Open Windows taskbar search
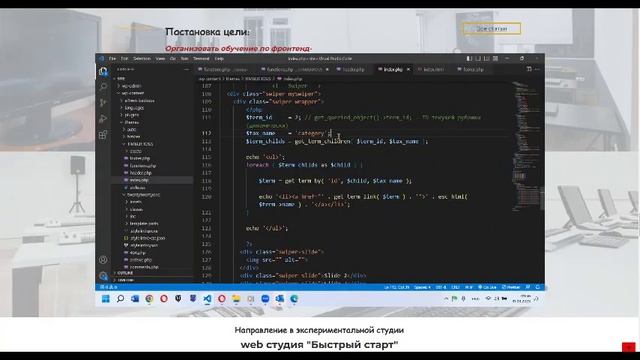The width and height of the screenshot is (640, 360). pyautogui.click(x=120, y=299)
